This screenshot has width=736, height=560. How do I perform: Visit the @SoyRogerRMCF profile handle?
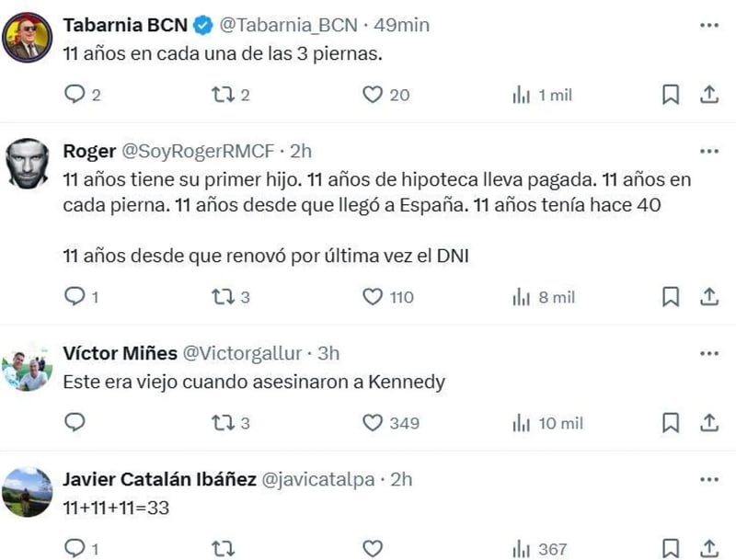tap(201, 151)
